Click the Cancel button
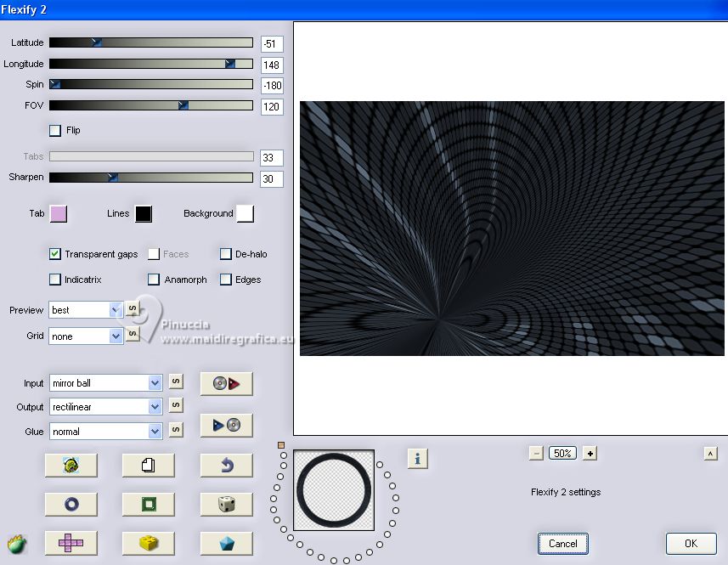Viewport: 728px width, 565px height. point(562,544)
